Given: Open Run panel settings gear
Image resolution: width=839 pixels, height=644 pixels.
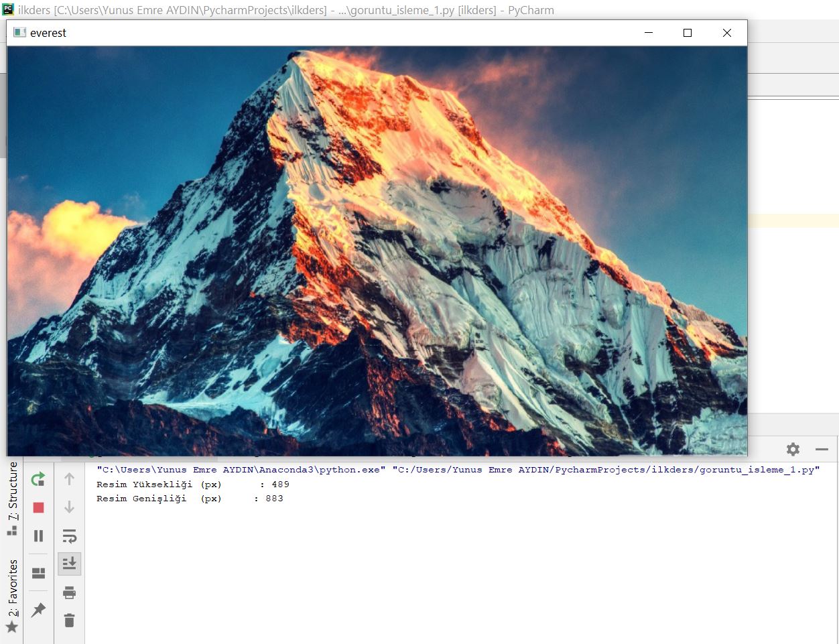Looking at the screenshot, I should pyautogui.click(x=793, y=449).
